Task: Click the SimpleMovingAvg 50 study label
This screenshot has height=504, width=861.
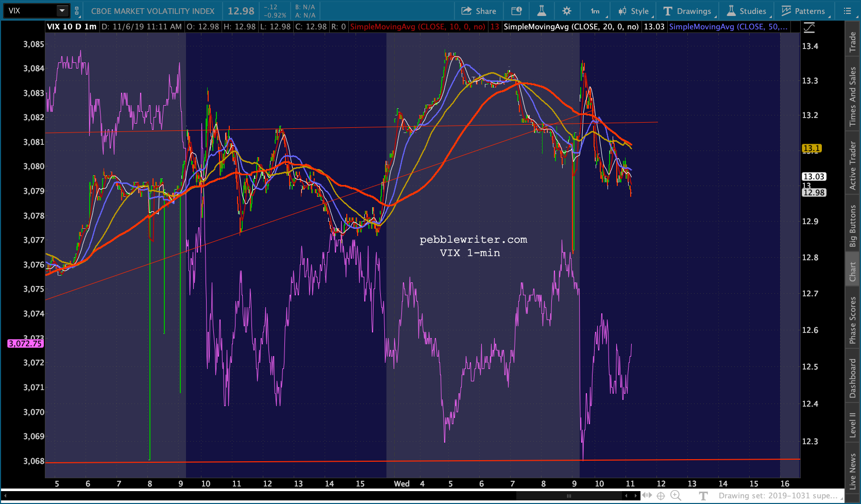Action: point(728,27)
